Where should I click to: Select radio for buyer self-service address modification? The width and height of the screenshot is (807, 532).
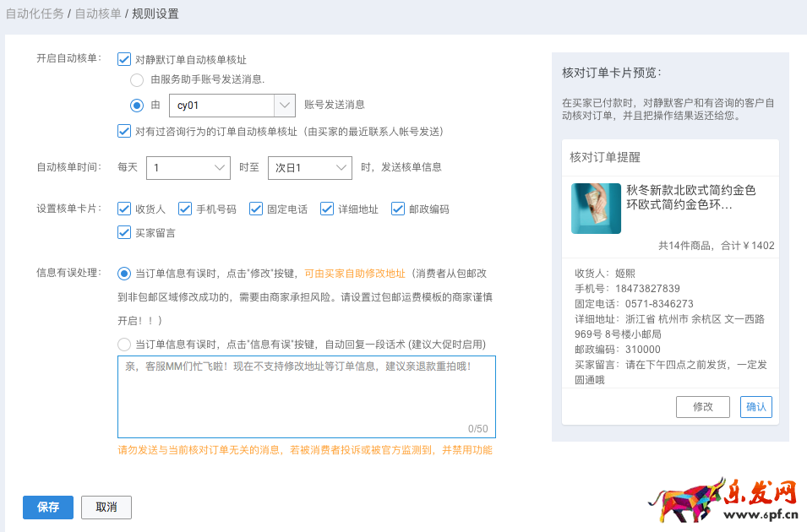124,274
